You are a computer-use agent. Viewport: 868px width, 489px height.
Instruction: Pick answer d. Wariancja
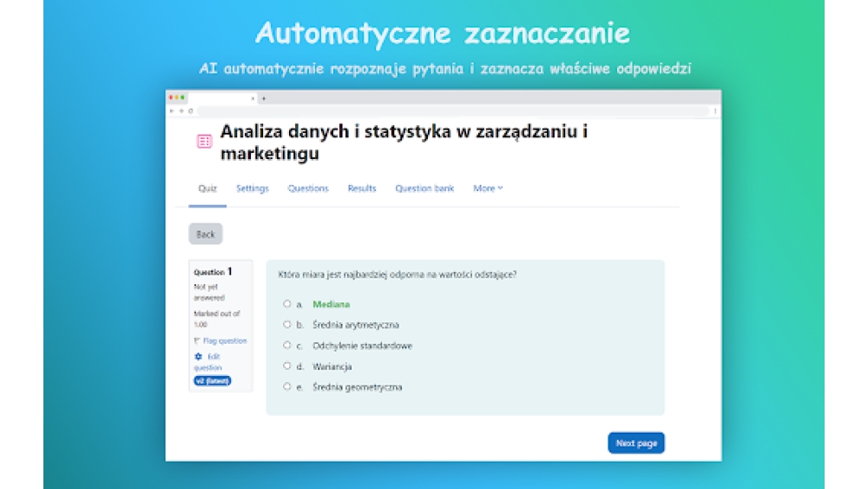pos(286,366)
